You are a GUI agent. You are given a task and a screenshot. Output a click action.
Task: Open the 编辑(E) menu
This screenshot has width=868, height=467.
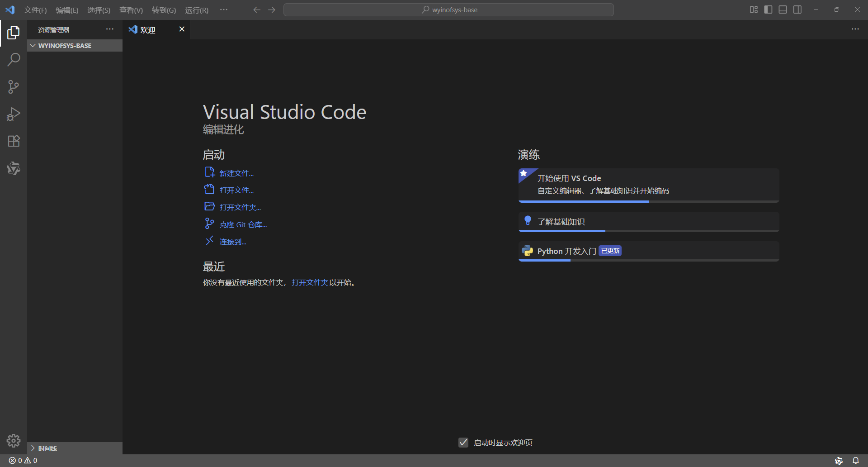click(x=67, y=10)
